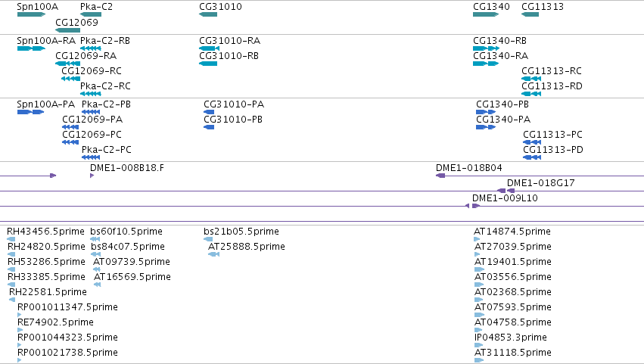
Task: Click EST RH43456.5prime
Action: click(x=45, y=232)
